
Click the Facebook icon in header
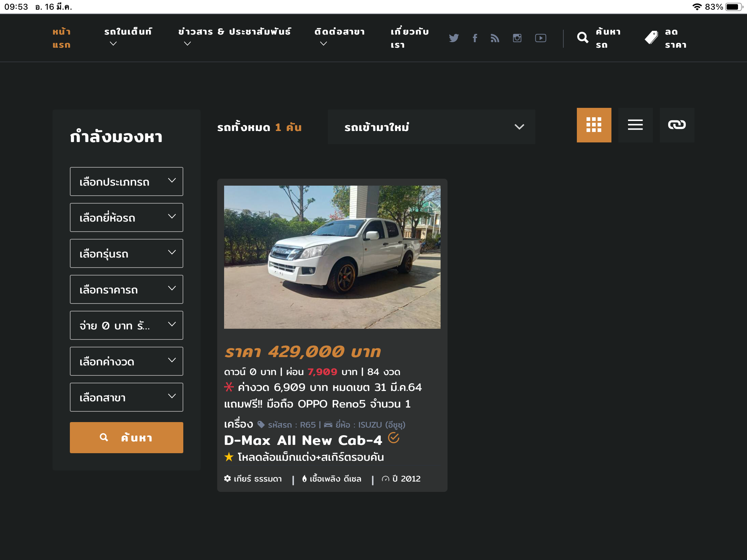point(475,38)
